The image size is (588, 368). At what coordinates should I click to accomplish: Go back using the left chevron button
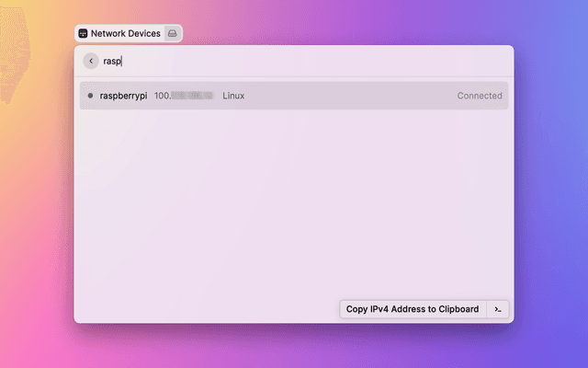click(91, 61)
